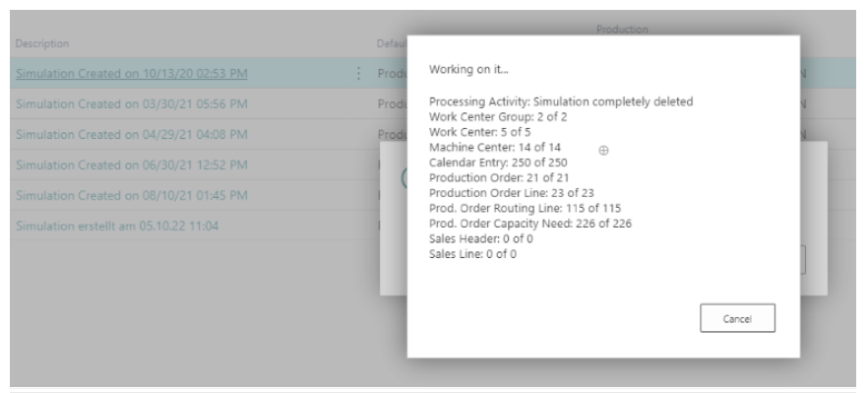Click the Machine Center: 14 of 14 line

(x=495, y=148)
